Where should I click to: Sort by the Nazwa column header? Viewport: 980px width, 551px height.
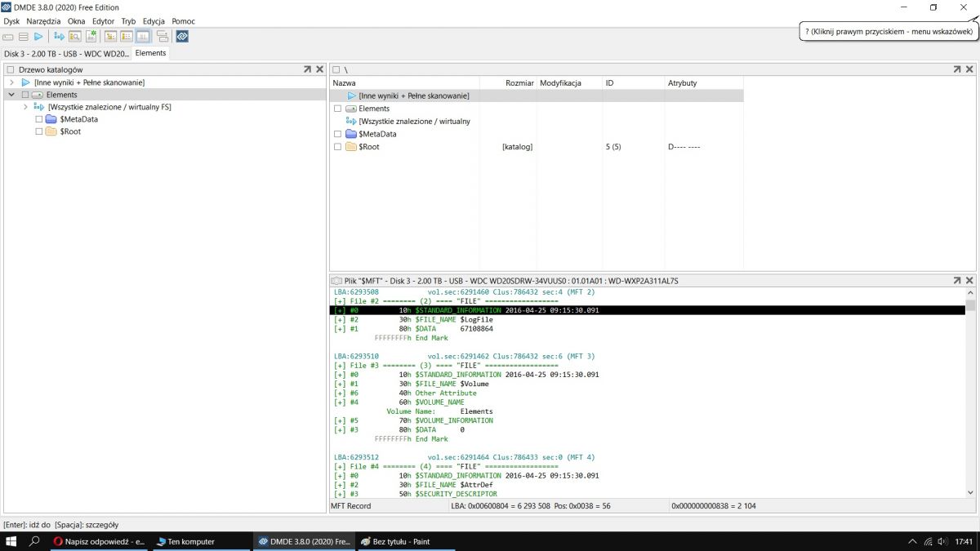pos(406,83)
